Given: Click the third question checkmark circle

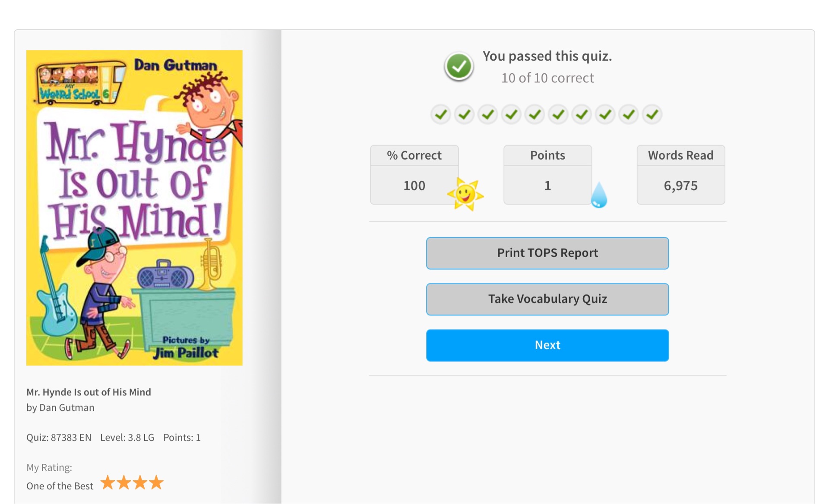Looking at the screenshot, I should [x=487, y=114].
